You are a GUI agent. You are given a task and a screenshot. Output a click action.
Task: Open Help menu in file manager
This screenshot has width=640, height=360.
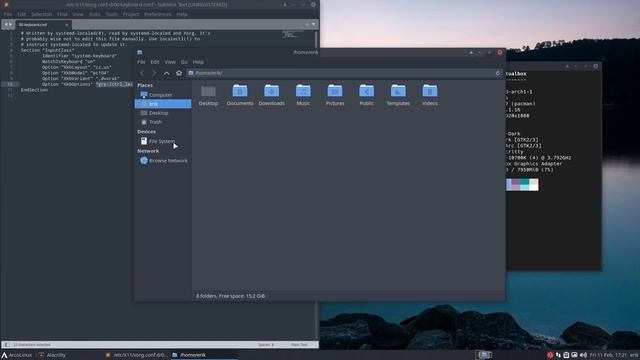[198, 62]
